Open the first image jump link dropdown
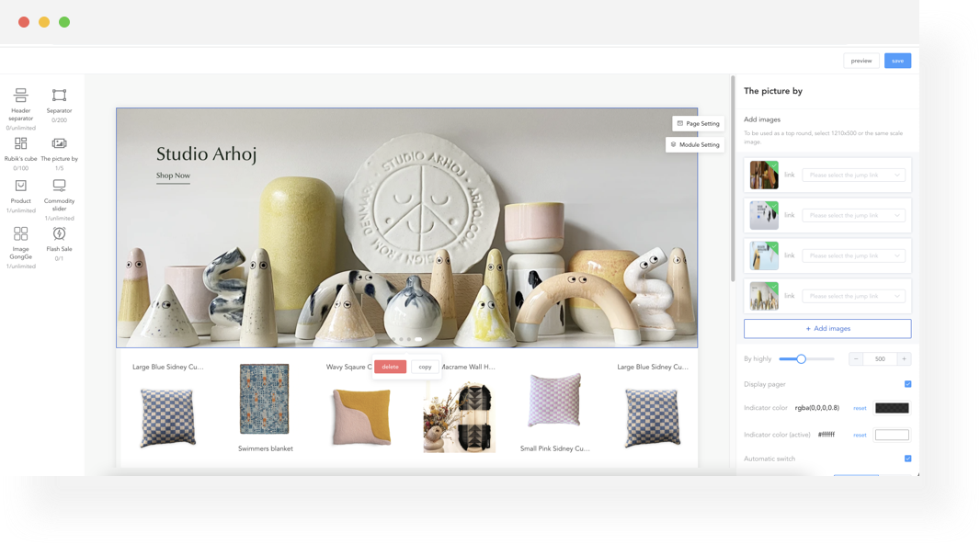Image resolution: width=980 pixels, height=544 pixels. click(x=853, y=175)
